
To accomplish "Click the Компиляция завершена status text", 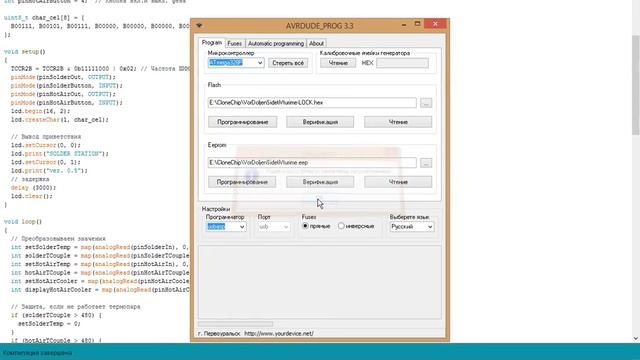I will coord(38,353).
